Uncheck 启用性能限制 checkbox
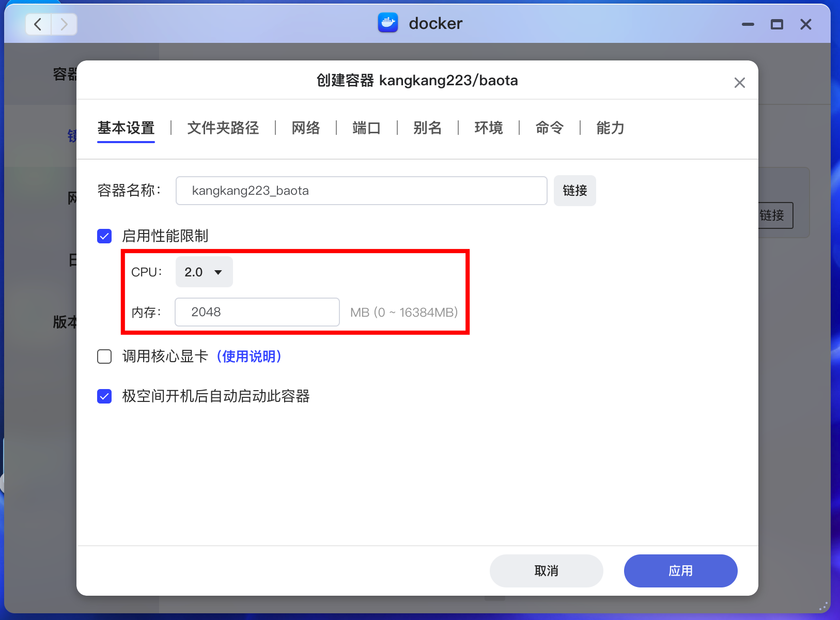Viewport: 840px width, 620px height. coord(104,236)
